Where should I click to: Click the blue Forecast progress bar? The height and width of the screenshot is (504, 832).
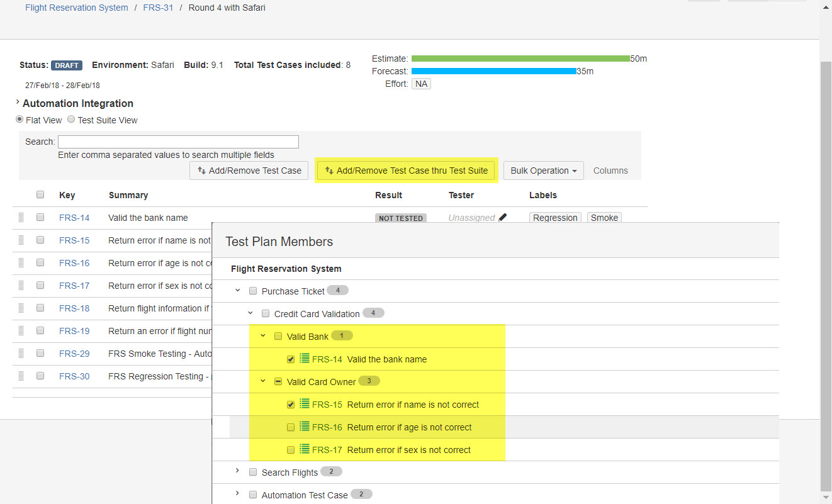(x=493, y=71)
